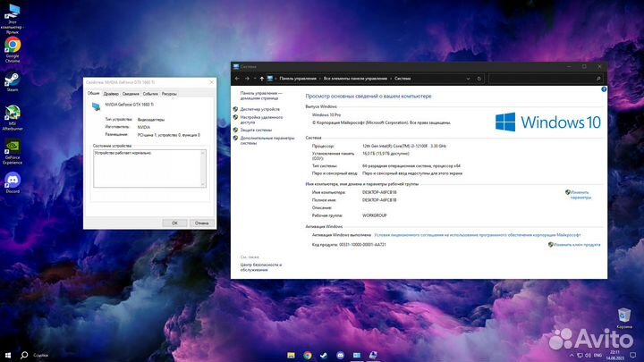Click Изменить параметры link
The width and height of the screenshot is (644, 362).
(580, 195)
